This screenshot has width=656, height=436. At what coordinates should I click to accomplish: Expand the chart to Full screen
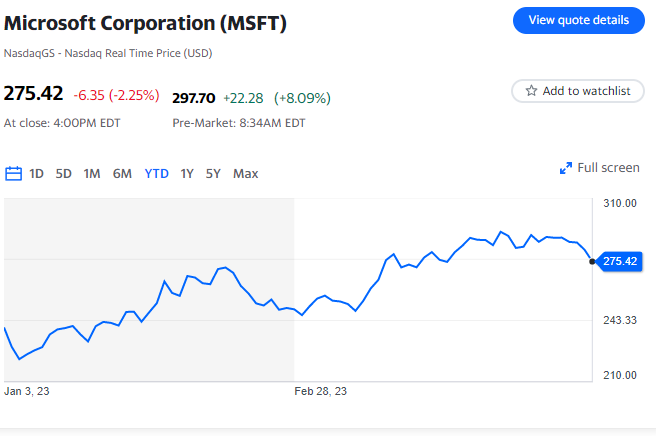point(599,168)
